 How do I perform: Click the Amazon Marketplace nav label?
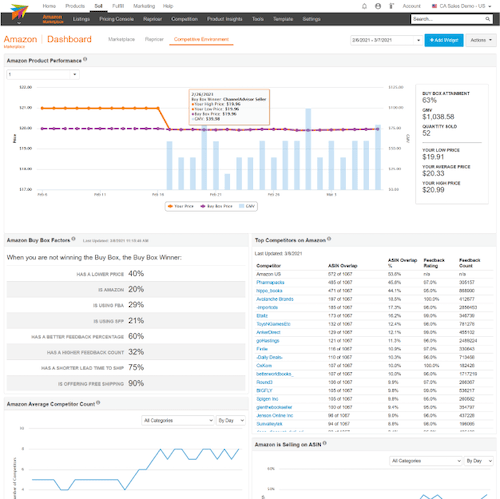53,19
